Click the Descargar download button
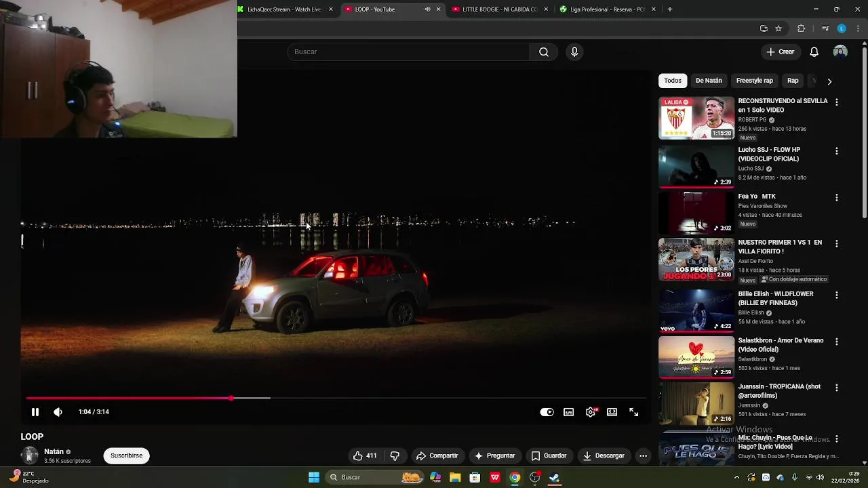 click(604, 455)
